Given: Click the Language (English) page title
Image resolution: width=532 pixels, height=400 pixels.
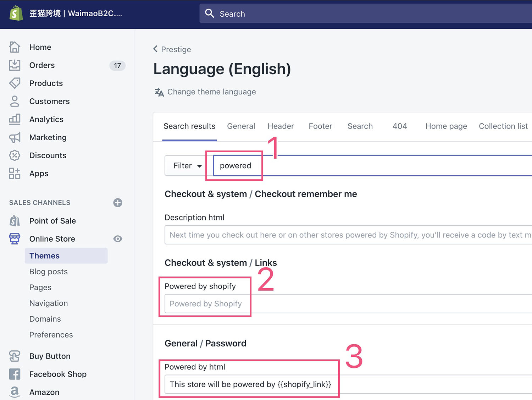Looking at the screenshot, I should click(x=222, y=69).
